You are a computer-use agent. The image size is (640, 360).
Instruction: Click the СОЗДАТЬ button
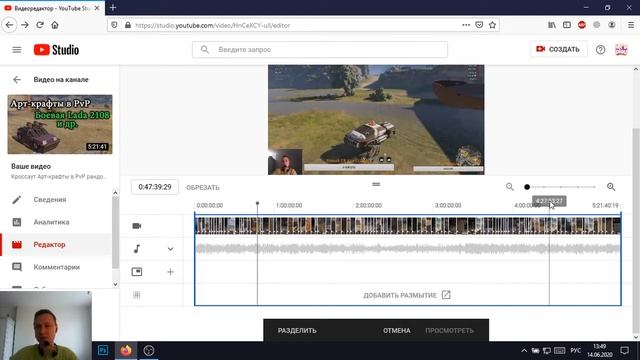(558, 49)
